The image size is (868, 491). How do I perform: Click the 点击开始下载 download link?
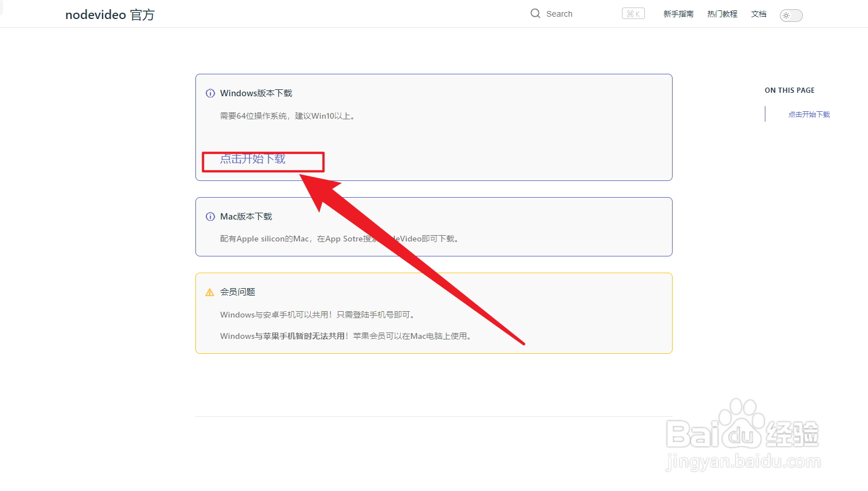click(253, 159)
